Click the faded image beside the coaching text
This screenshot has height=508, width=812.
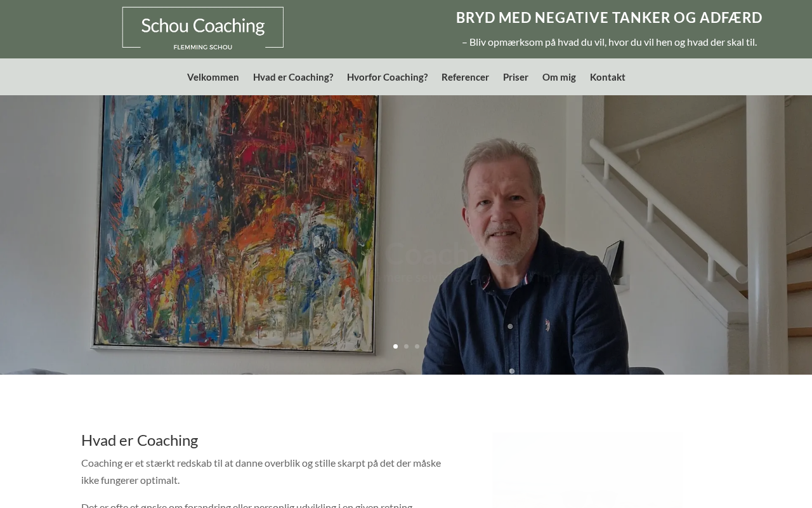588,470
